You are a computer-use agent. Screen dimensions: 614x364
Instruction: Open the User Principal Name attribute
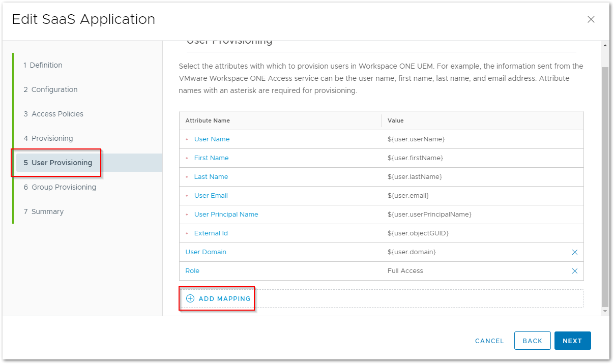point(226,215)
